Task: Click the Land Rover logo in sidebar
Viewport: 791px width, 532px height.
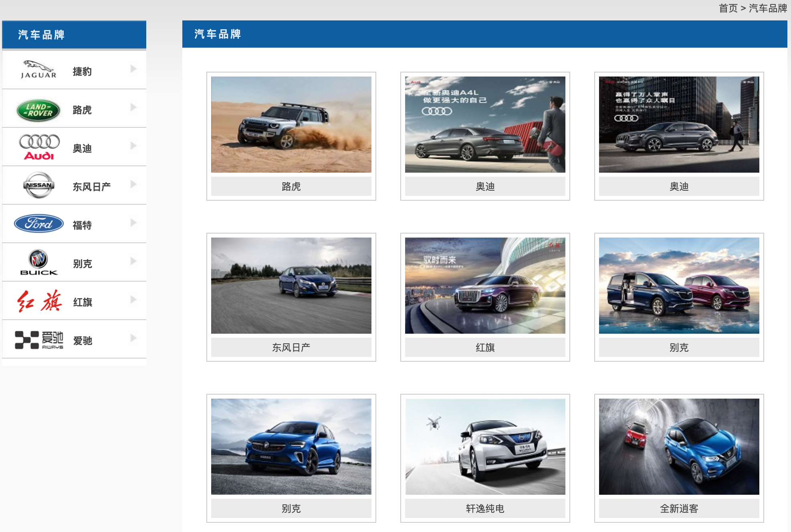Action: [x=38, y=110]
